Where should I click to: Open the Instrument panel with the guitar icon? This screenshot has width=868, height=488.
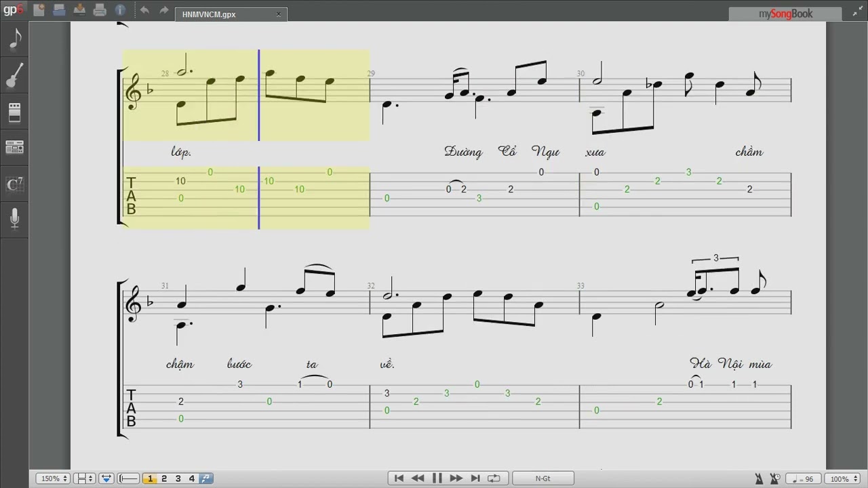click(14, 76)
